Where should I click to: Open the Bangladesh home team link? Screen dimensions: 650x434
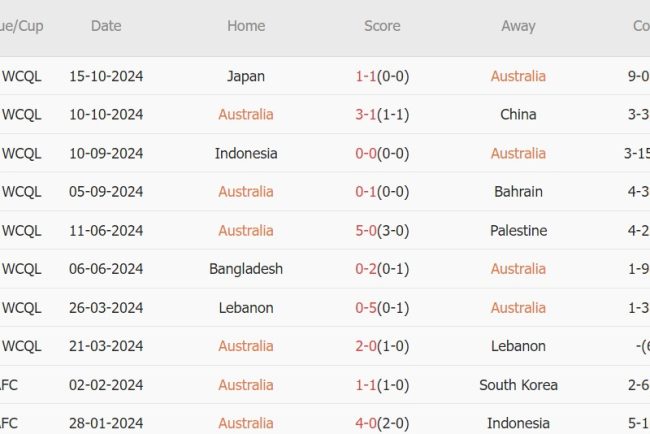click(246, 268)
